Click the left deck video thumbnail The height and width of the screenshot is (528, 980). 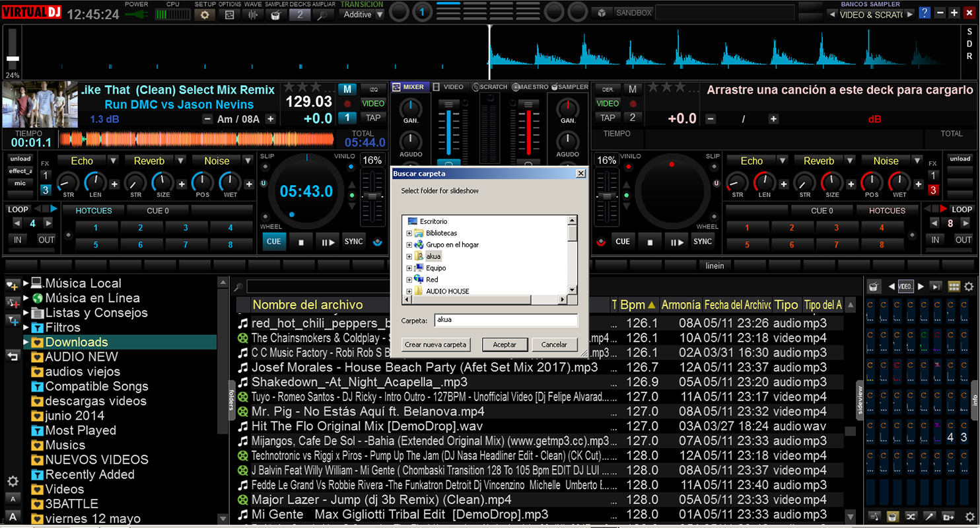(40, 104)
